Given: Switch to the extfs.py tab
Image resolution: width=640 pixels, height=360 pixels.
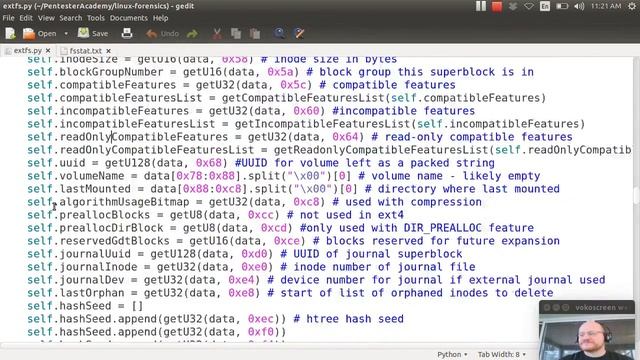Looking at the screenshot, I should tap(28, 51).
